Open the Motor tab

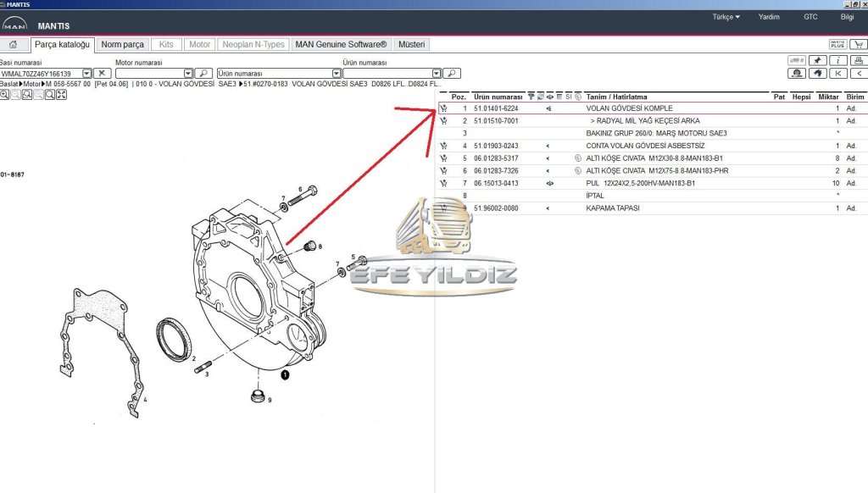click(x=199, y=44)
